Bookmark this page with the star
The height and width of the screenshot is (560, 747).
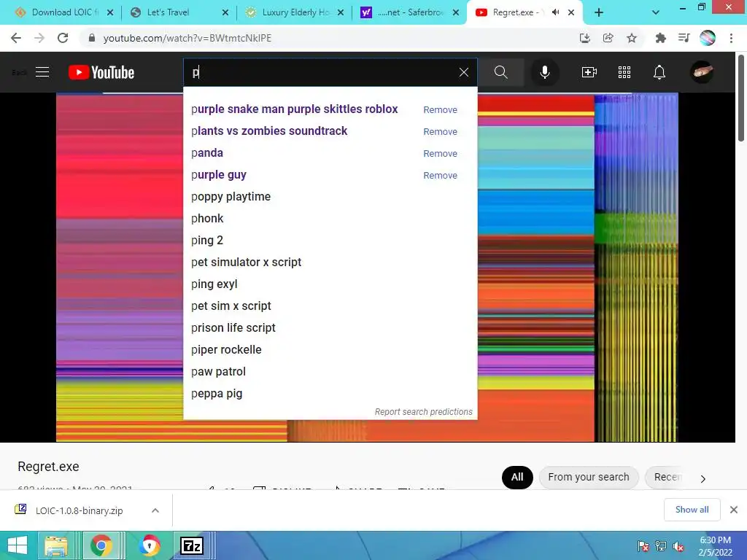tap(632, 38)
